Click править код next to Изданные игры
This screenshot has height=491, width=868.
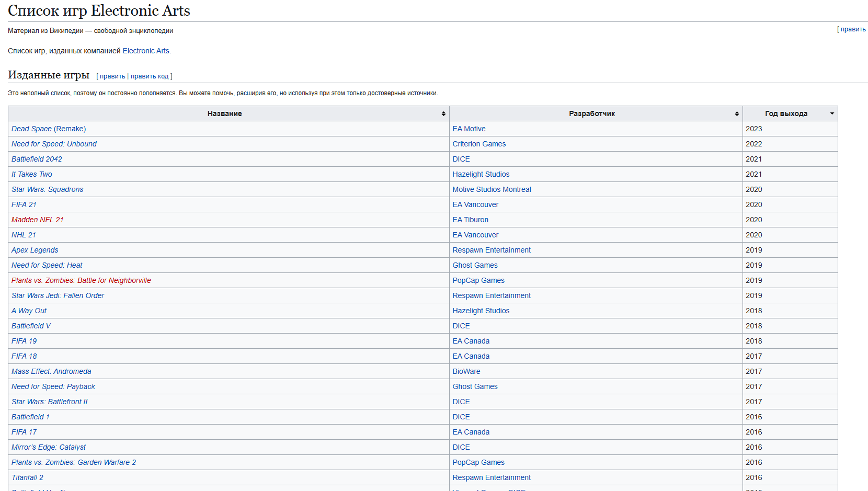pyautogui.click(x=150, y=76)
